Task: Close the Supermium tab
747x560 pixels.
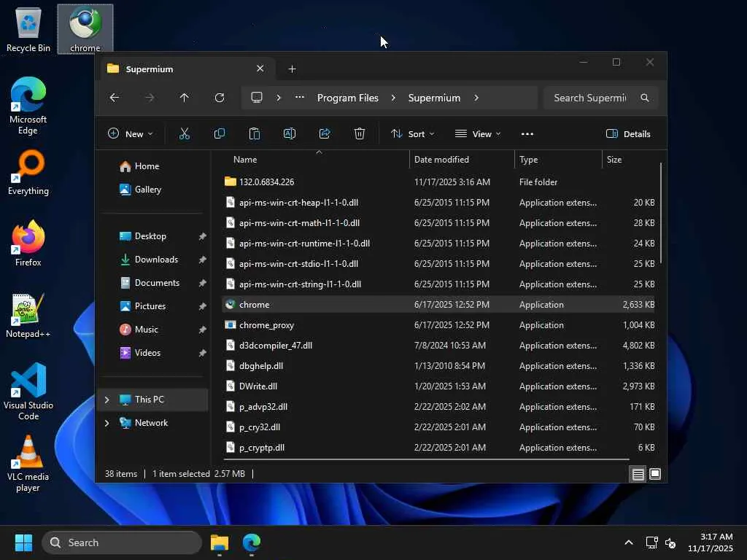Action: tap(260, 69)
